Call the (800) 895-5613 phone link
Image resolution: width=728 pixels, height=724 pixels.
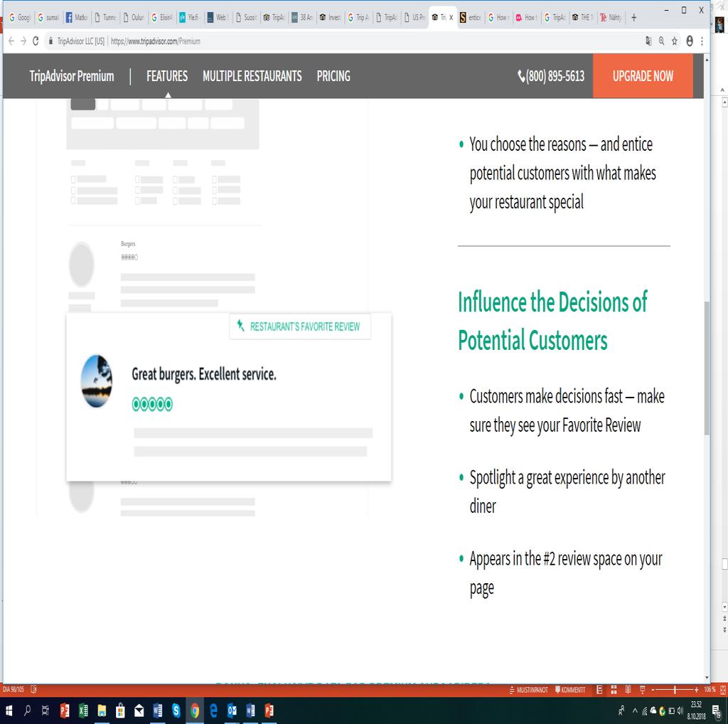[x=551, y=76]
